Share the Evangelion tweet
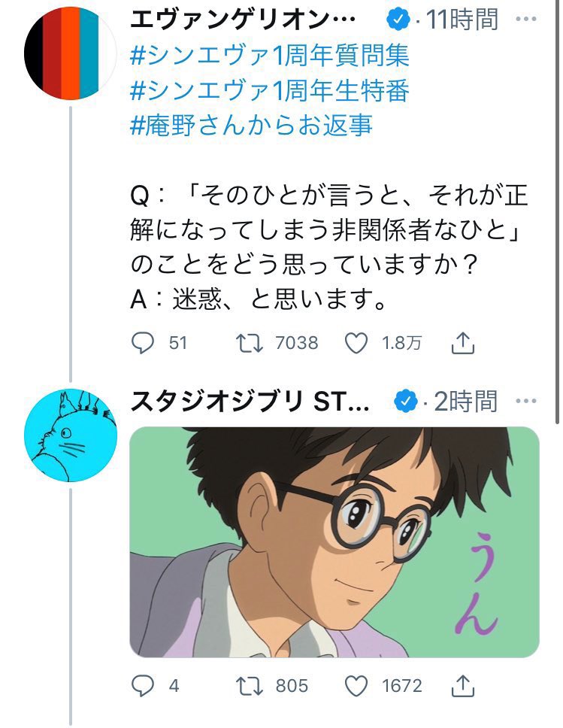The height and width of the screenshot is (728, 563). tap(463, 343)
